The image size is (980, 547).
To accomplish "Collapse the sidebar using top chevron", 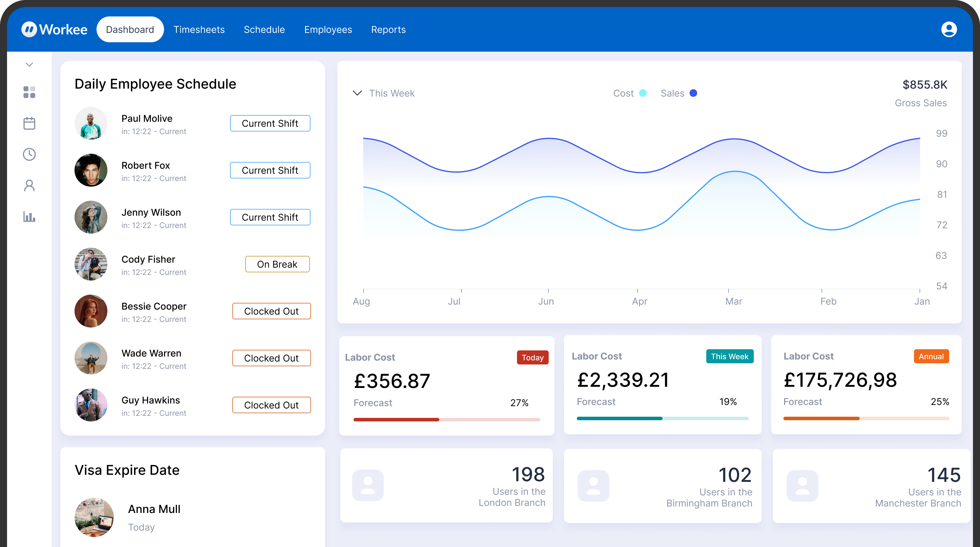I will [29, 65].
